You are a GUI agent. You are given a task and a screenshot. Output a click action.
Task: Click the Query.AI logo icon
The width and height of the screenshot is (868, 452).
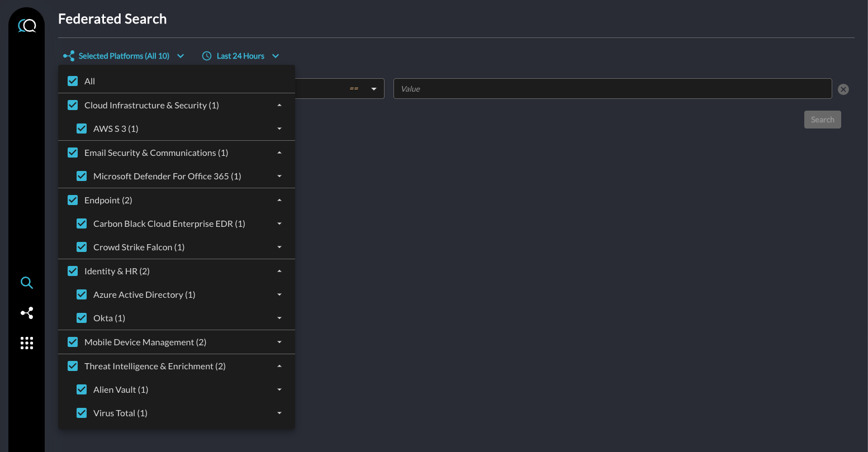(x=27, y=26)
